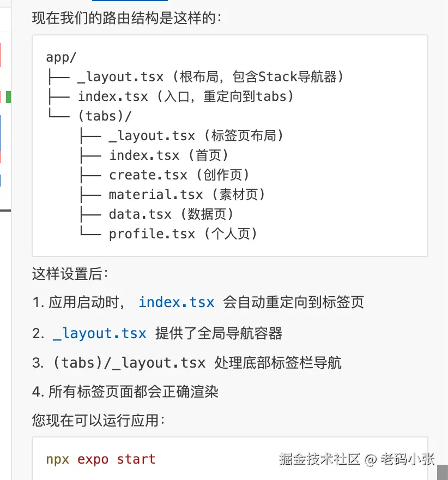Click the blue index.tsx inline code link

(x=177, y=302)
